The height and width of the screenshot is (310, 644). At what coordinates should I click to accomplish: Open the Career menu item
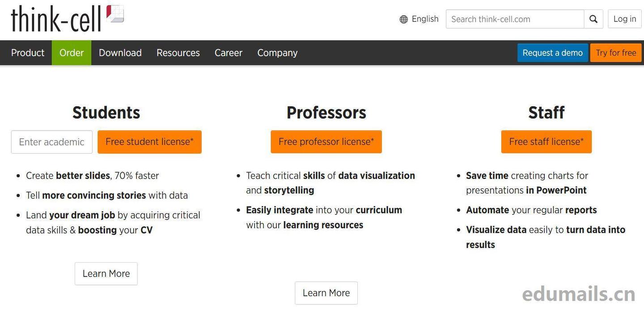tap(229, 53)
